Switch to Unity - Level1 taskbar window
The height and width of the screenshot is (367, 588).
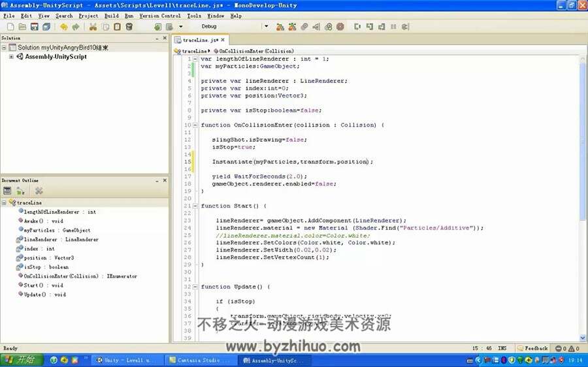click(126, 360)
